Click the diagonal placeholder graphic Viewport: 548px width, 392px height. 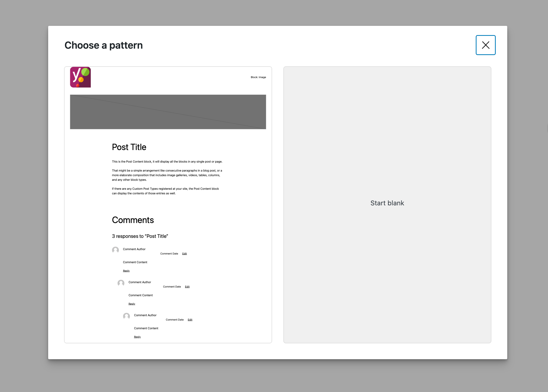click(168, 112)
